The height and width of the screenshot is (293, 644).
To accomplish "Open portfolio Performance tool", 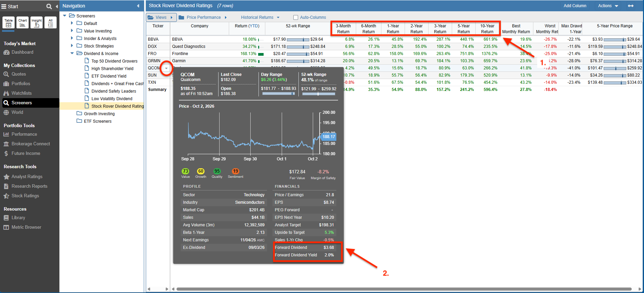I will 20,134.
